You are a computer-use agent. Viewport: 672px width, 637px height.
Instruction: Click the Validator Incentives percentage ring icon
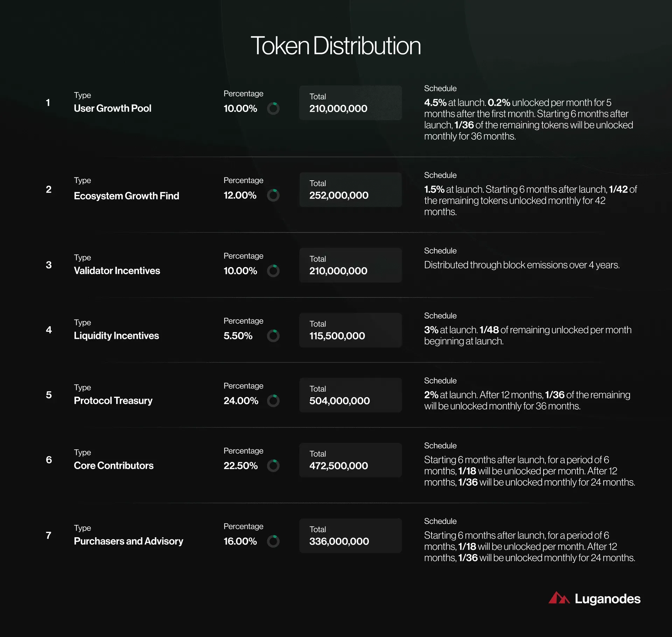pyautogui.click(x=273, y=271)
